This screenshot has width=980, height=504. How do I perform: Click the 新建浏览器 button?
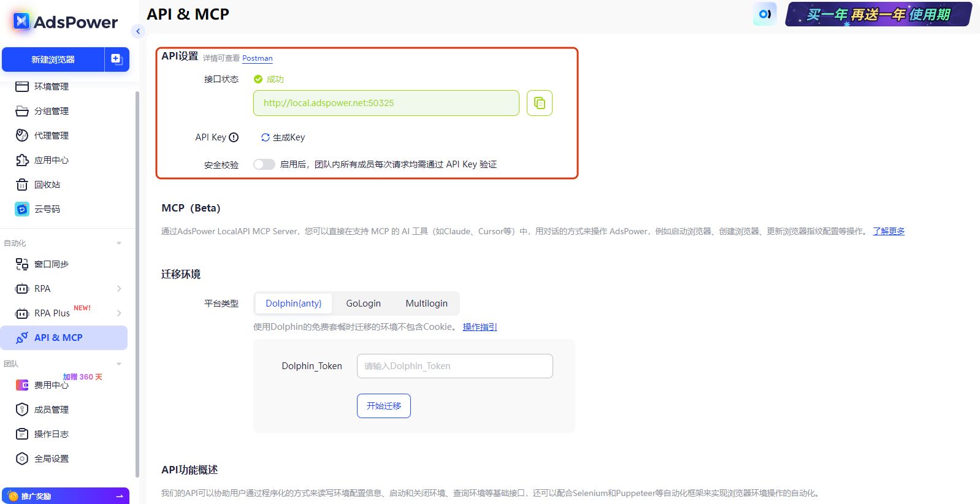(53, 59)
